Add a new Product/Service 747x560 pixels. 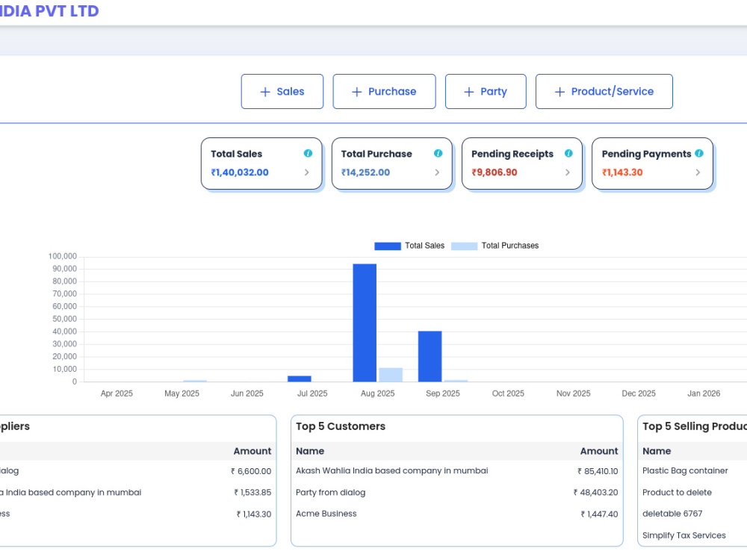[x=604, y=91]
